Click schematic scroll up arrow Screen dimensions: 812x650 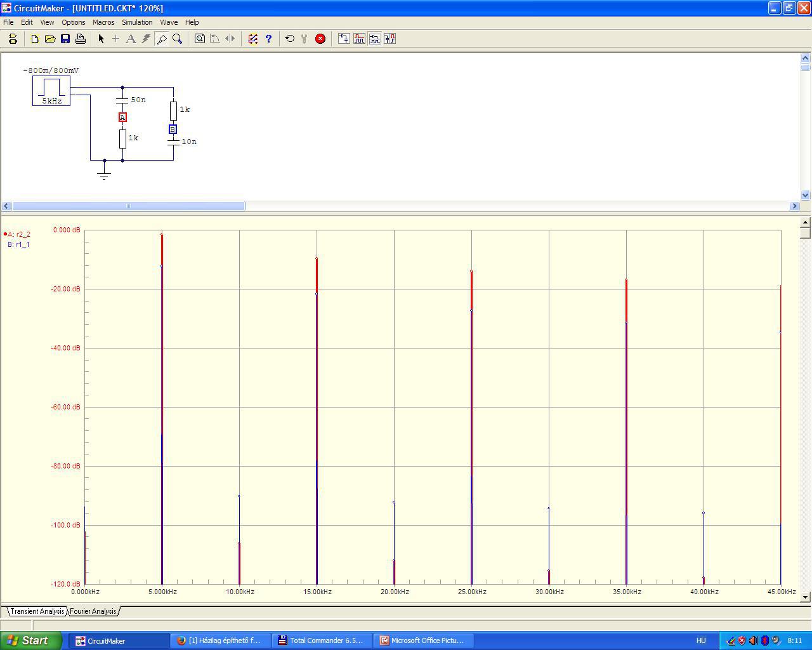(806, 58)
